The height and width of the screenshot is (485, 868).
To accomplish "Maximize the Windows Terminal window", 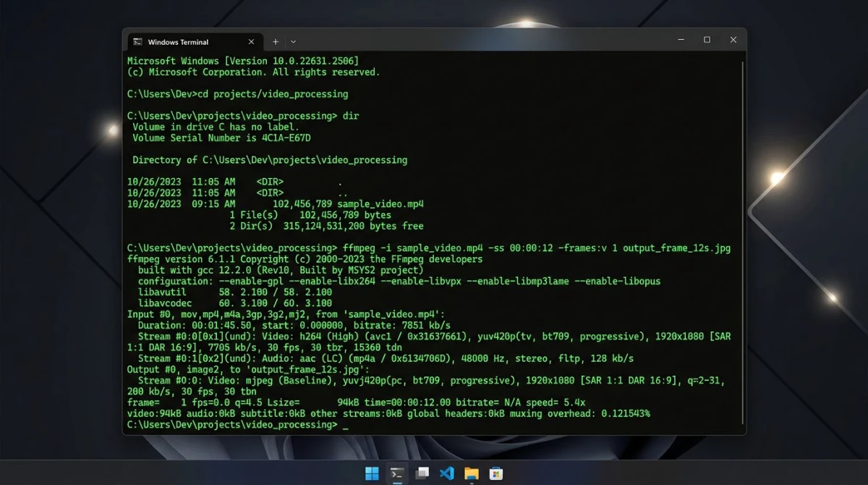I will (x=707, y=40).
